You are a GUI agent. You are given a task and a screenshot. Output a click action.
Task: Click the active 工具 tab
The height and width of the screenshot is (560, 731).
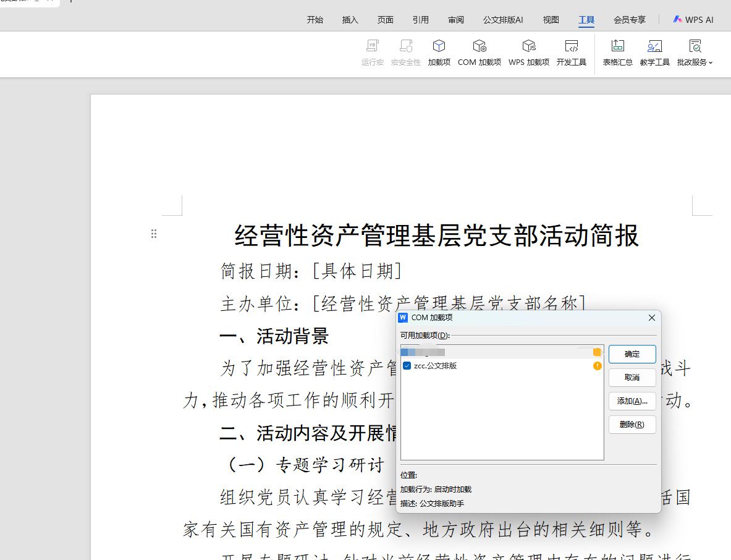[586, 20]
